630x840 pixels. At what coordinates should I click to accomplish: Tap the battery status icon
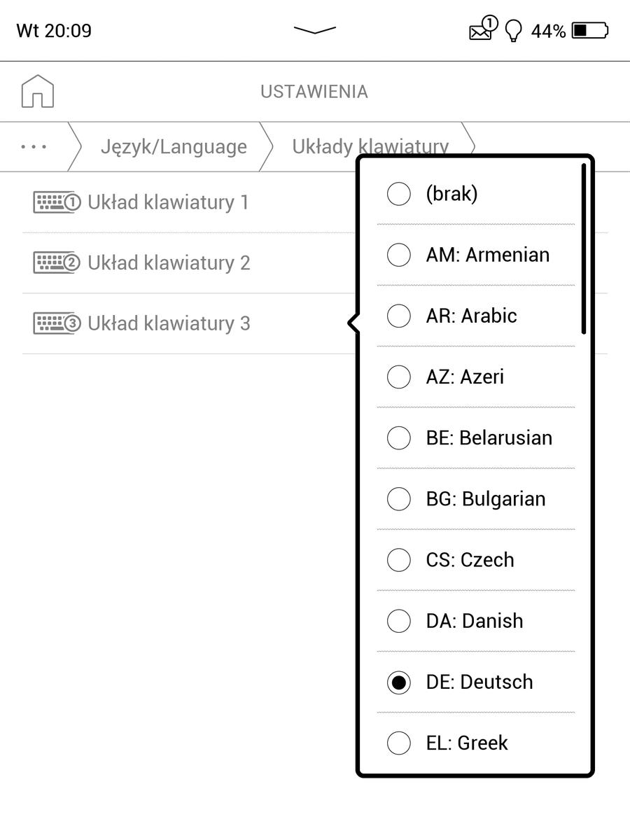click(x=590, y=30)
